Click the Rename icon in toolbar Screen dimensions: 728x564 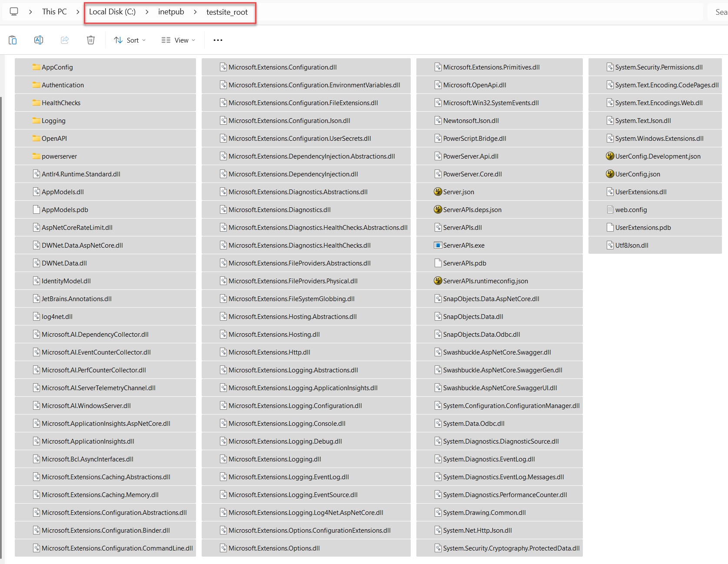pyautogui.click(x=39, y=40)
